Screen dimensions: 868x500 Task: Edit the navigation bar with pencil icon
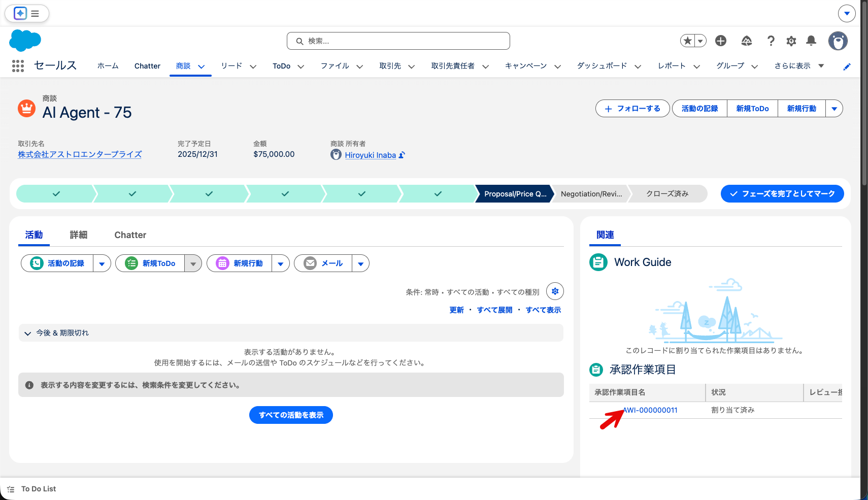[847, 66]
